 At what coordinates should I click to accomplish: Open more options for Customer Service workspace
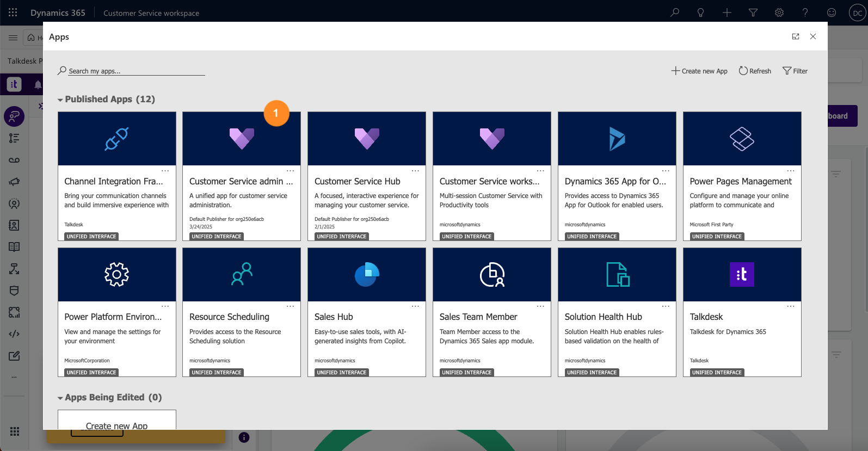pyautogui.click(x=540, y=171)
